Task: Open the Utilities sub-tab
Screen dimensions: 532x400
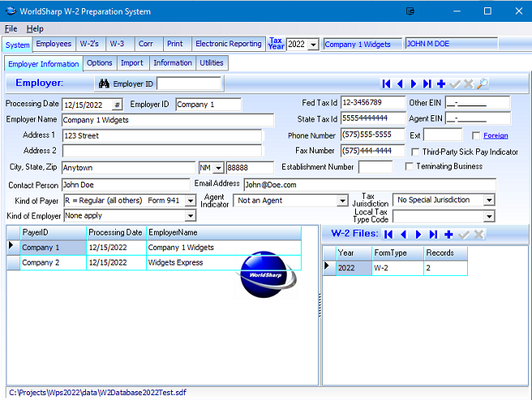Action: pyautogui.click(x=212, y=63)
